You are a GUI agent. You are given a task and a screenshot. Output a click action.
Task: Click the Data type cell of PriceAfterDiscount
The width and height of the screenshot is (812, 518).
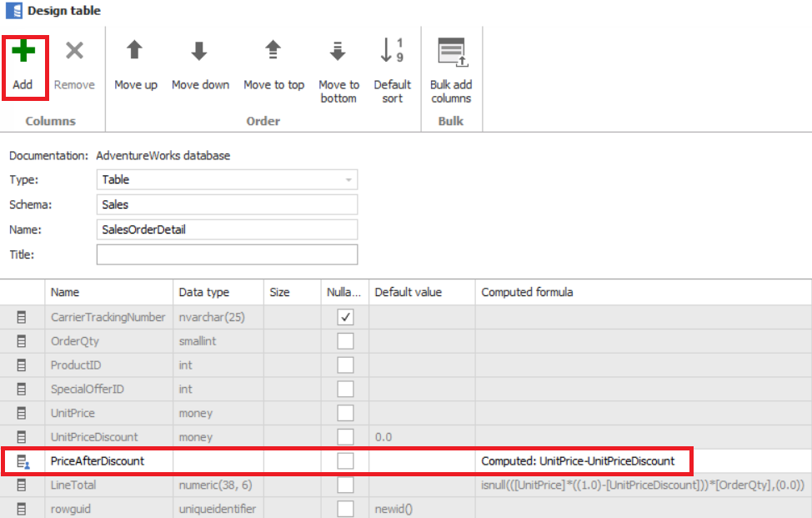218,460
